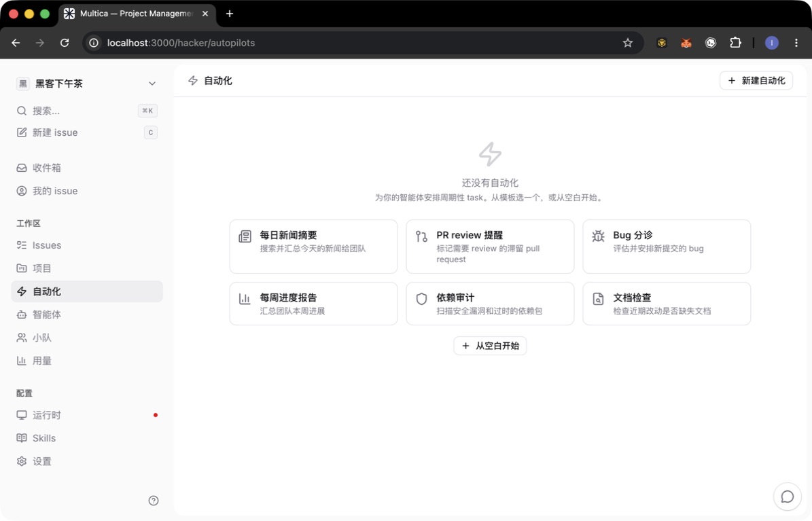Choose the PR review 提醒 template
The width and height of the screenshot is (812, 521).
pyautogui.click(x=490, y=247)
